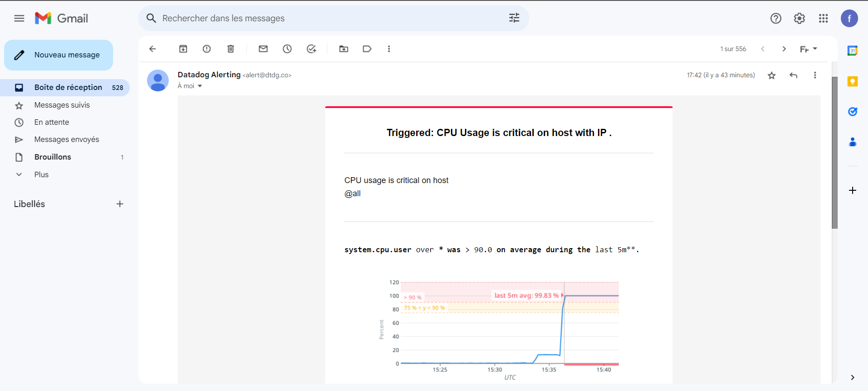
Task: Reply to the Datadog email
Action: [x=793, y=75]
